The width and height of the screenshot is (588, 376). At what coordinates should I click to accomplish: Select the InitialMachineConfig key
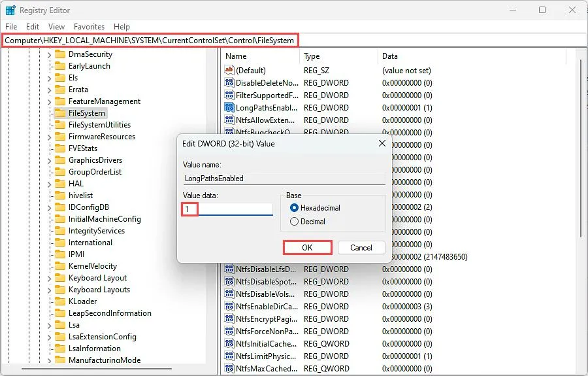click(105, 219)
